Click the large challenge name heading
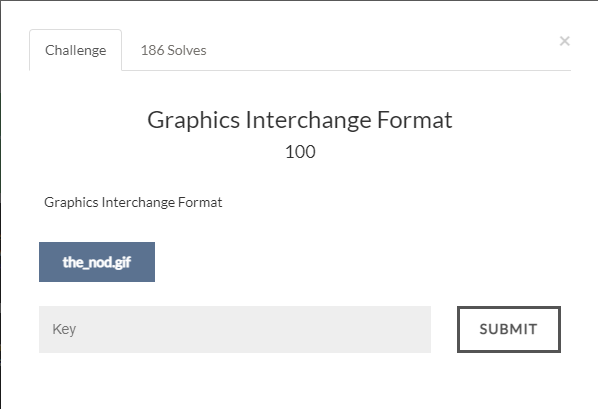Viewport: 598px width, 409px height. click(300, 120)
